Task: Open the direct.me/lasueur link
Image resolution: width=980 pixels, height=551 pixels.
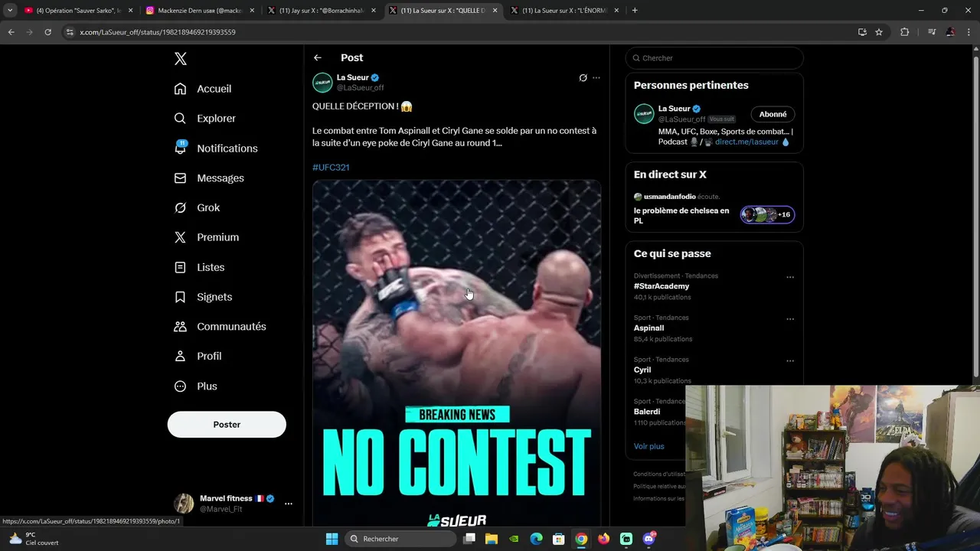Action: pyautogui.click(x=746, y=142)
